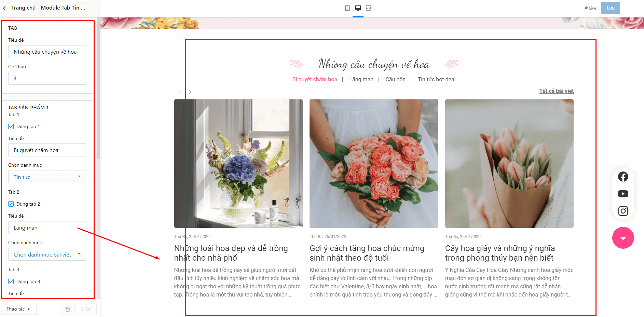Switch to desktop preview icon
This screenshot has width=644, height=317.
click(x=358, y=8)
